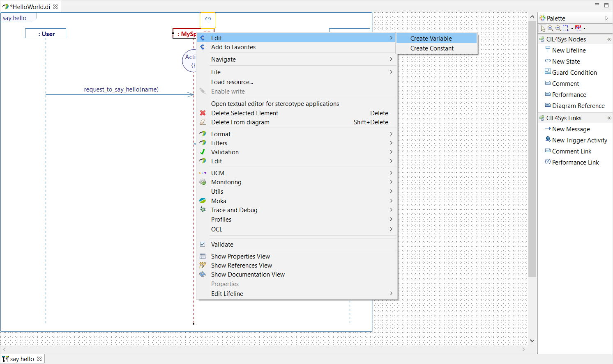
Task: Collapse the Palette with the arrow
Action: pyautogui.click(x=606, y=18)
